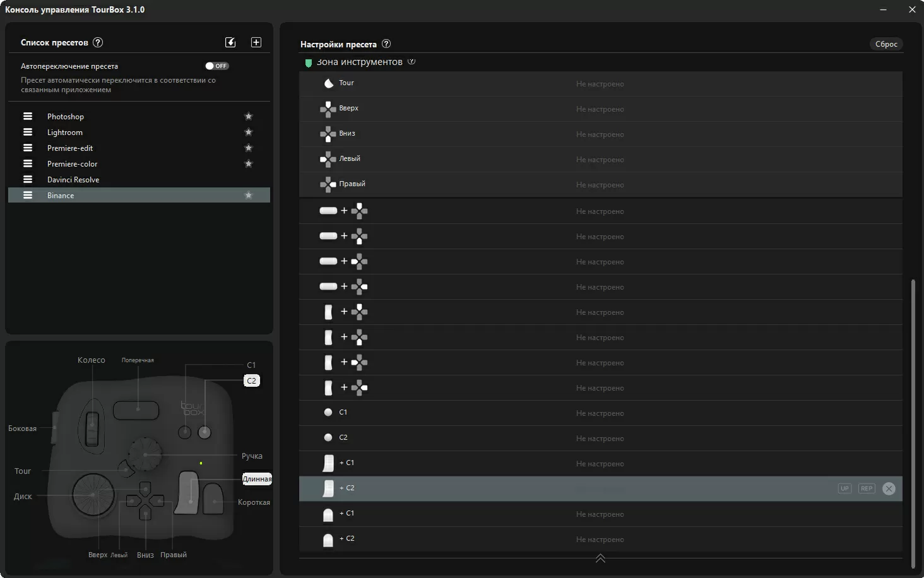The height and width of the screenshot is (578, 924).
Task: Open help icon beside Список пресетов
Action: pyautogui.click(x=98, y=42)
